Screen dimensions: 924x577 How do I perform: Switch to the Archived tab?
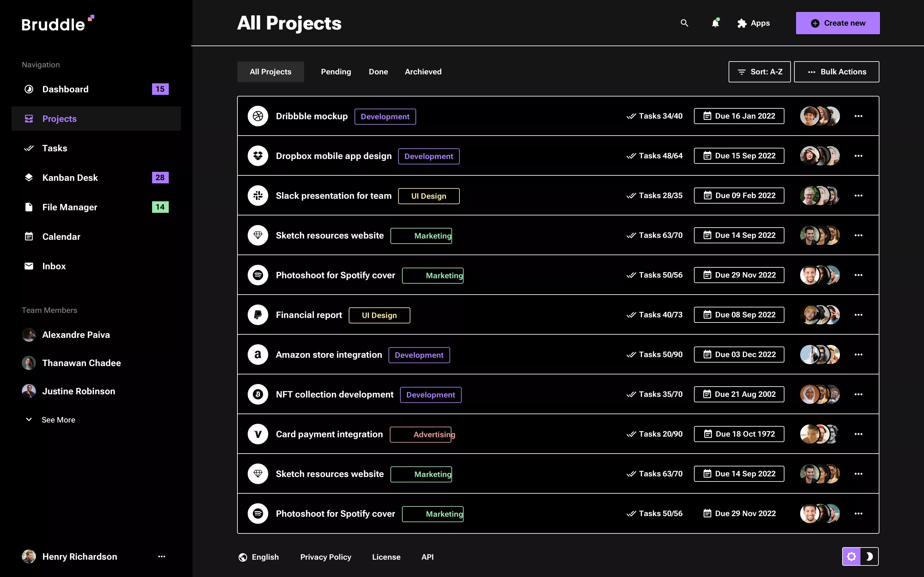tap(423, 71)
